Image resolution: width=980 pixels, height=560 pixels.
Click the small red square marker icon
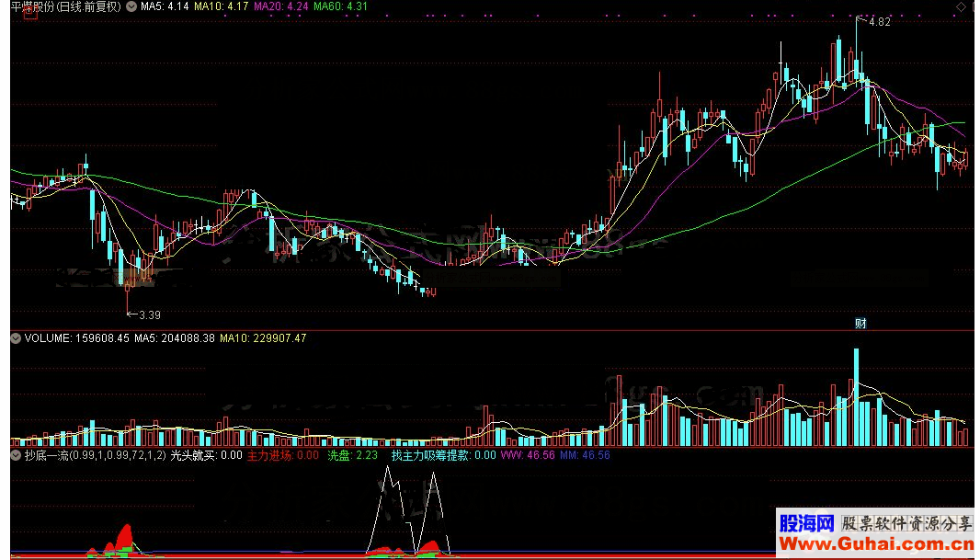(x=30, y=13)
